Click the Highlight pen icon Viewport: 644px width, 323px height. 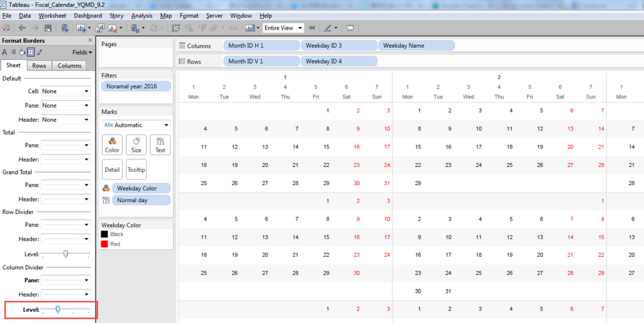click(327, 28)
